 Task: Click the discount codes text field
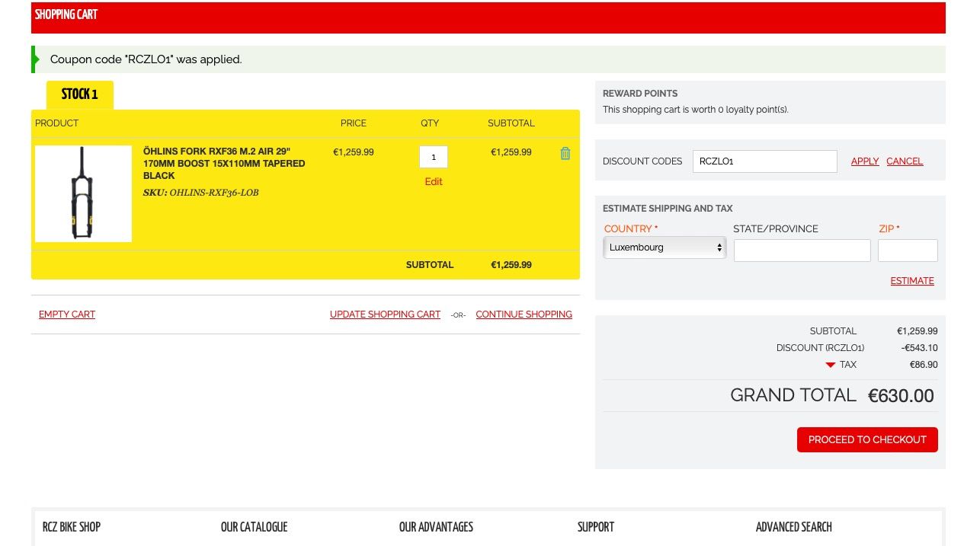point(764,161)
